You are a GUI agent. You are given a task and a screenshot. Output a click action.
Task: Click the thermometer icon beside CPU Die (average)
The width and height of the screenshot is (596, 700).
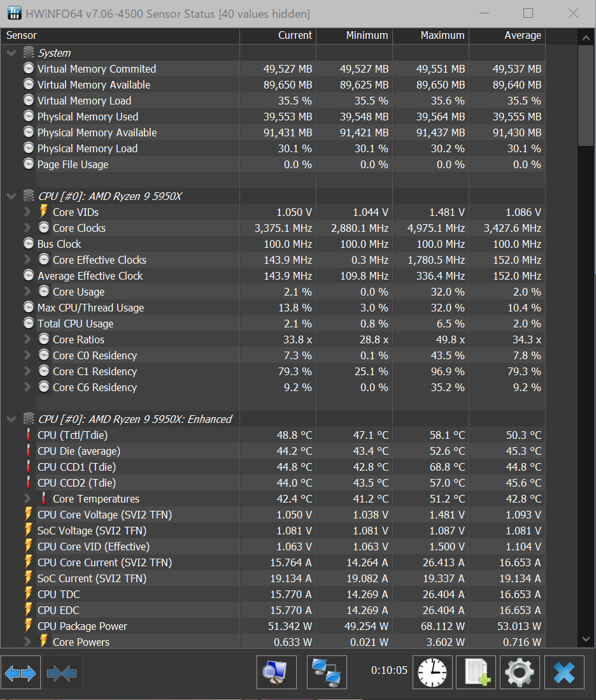coord(29,451)
